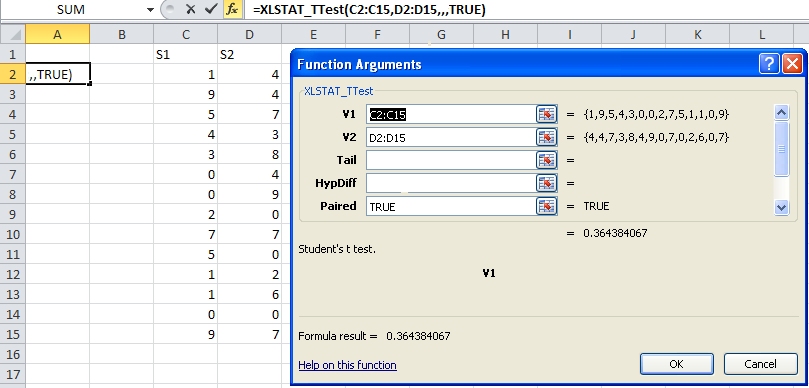
Task: Open the Help on this function link
Action: click(x=347, y=365)
